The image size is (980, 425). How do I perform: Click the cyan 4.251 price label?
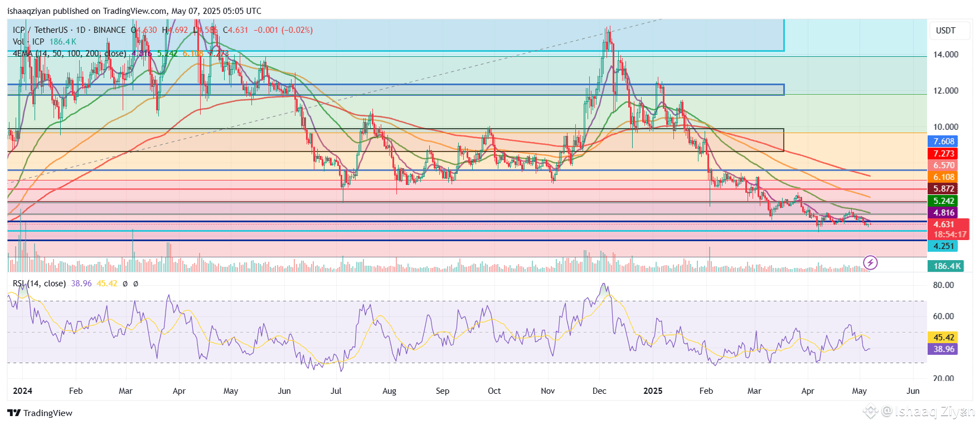click(943, 246)
